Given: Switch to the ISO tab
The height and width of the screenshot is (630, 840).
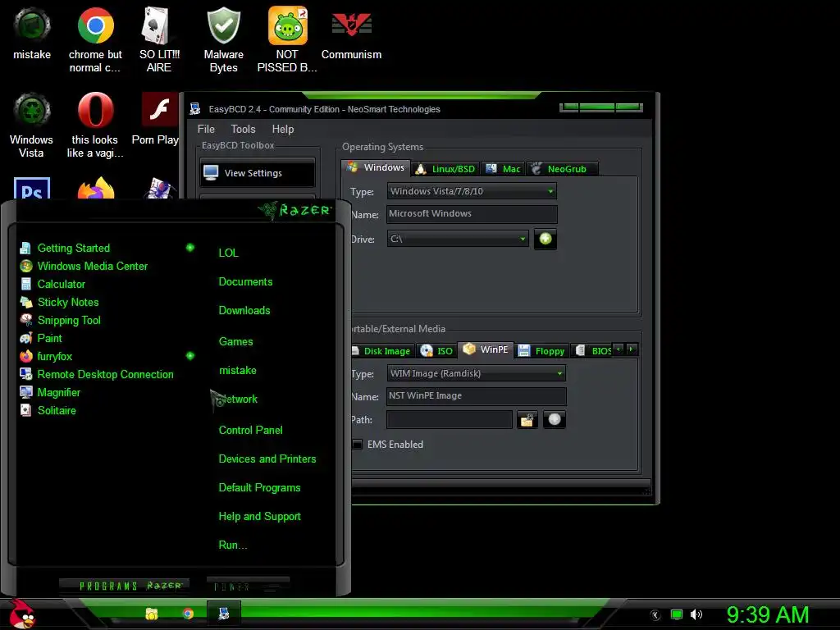Looking at the screenshot, I should (x=436, y=351).
